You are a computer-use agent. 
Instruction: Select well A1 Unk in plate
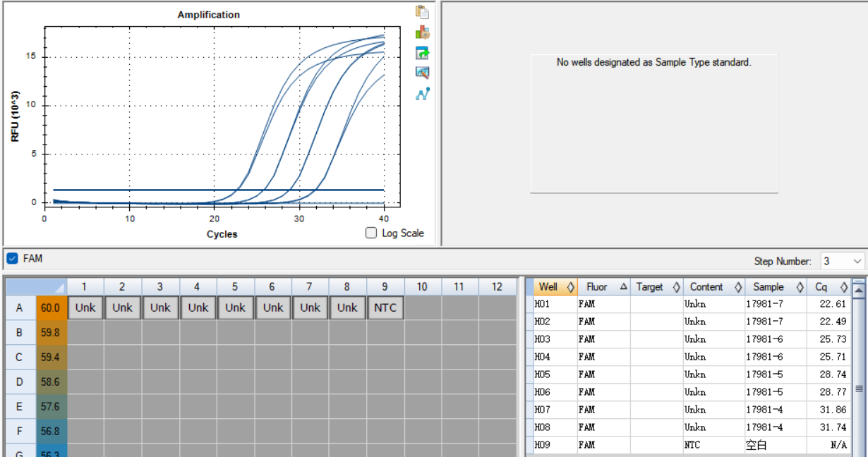(85, 307)
